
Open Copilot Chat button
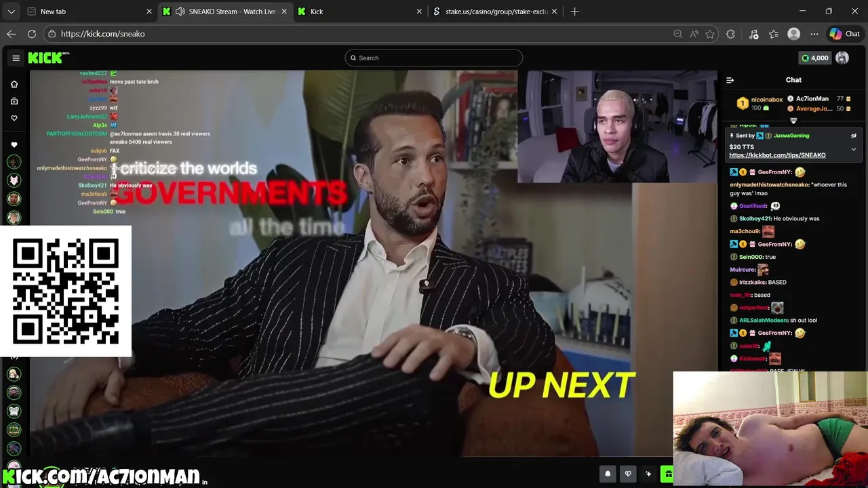845,34
